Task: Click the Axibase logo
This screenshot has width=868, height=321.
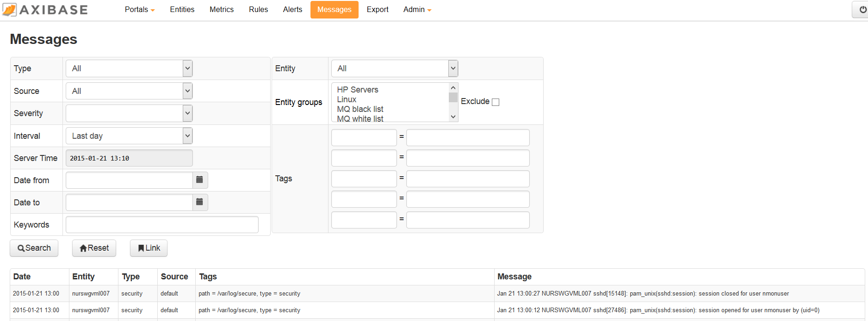Action: coord(45,9)
